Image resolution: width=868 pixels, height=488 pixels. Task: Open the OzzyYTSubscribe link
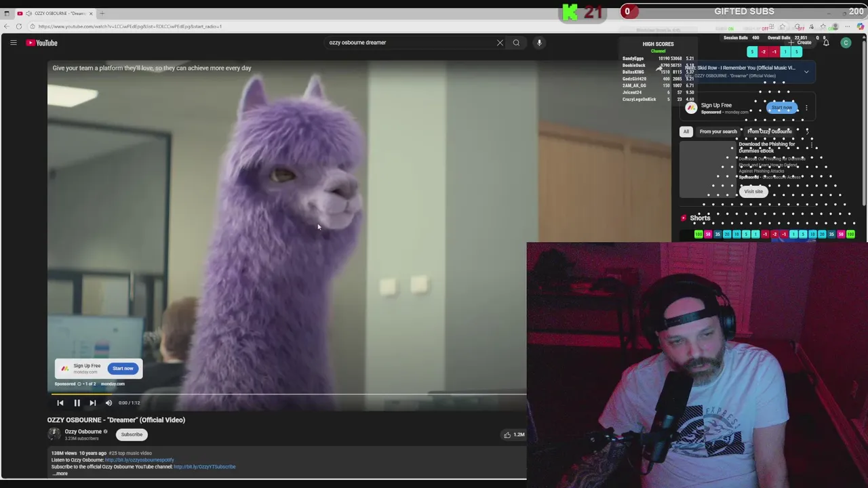click(204, 467)
